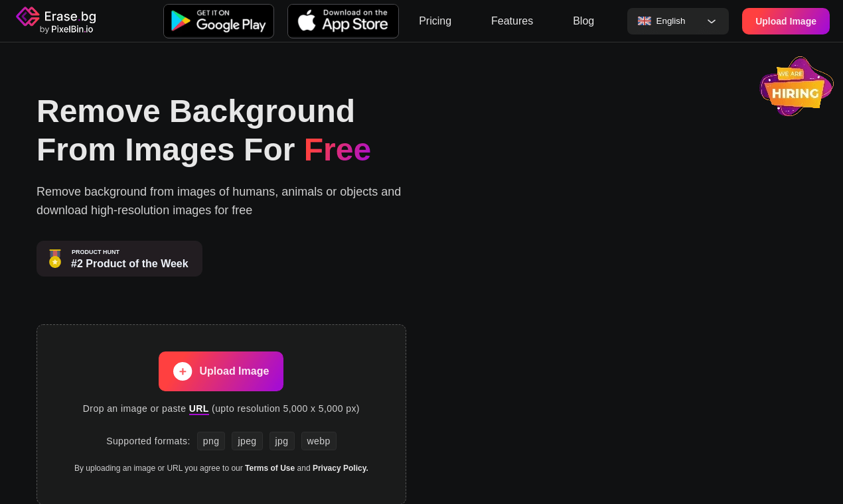Click the large Upload Image button
843x504 pixels.
click(x=221, y=371)
